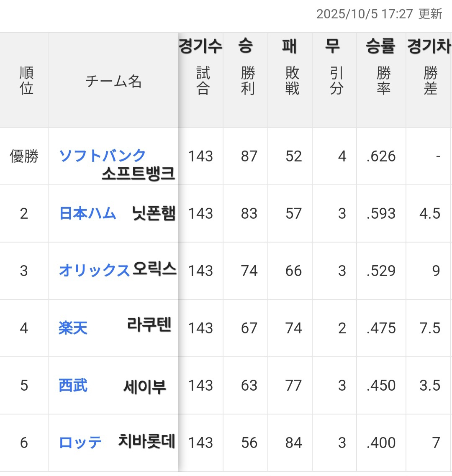
Task: Click the チーム名 column header
Action: [x=113, y=81]
